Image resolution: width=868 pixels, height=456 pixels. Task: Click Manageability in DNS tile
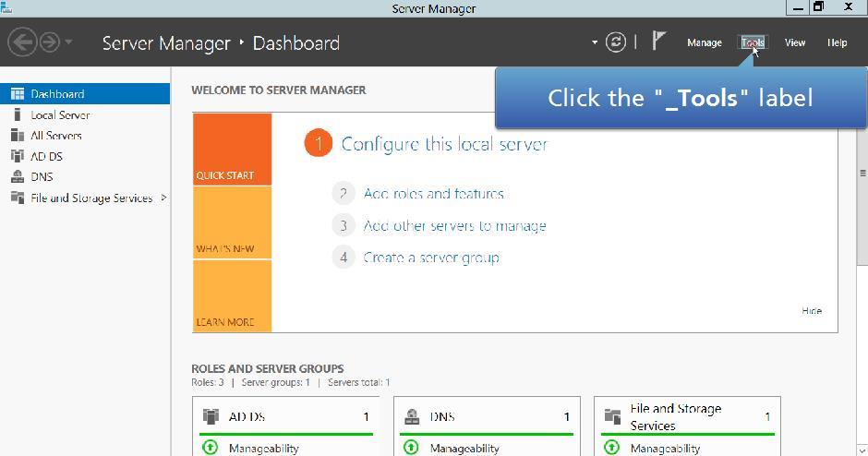(x=464, y=449)
